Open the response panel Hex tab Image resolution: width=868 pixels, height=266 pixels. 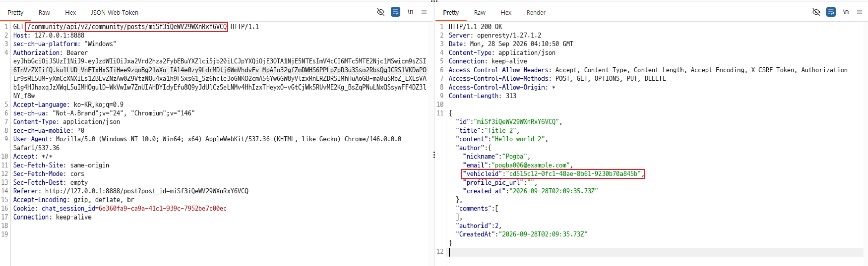pos(506,13)
